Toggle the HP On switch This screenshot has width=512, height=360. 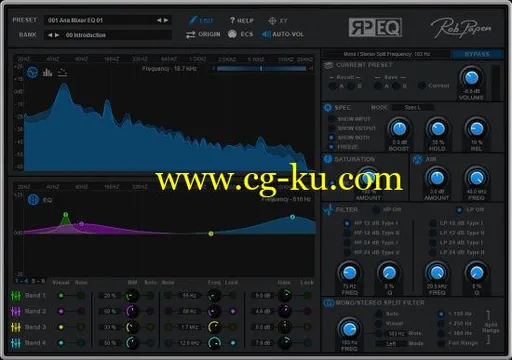(x=376, y=210)
